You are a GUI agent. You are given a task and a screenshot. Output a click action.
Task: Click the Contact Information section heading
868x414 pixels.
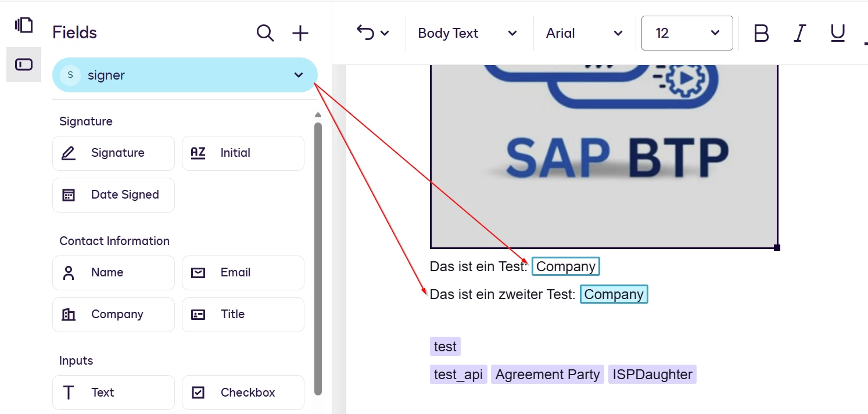click(114, 241)
